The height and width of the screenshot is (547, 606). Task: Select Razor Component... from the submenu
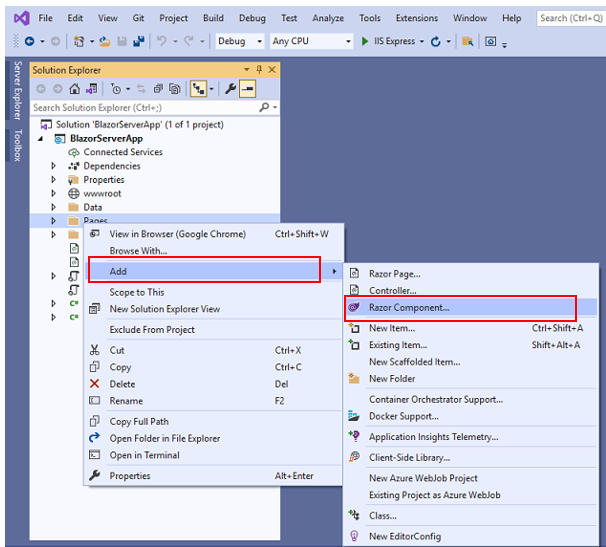(x=470, y=307)
